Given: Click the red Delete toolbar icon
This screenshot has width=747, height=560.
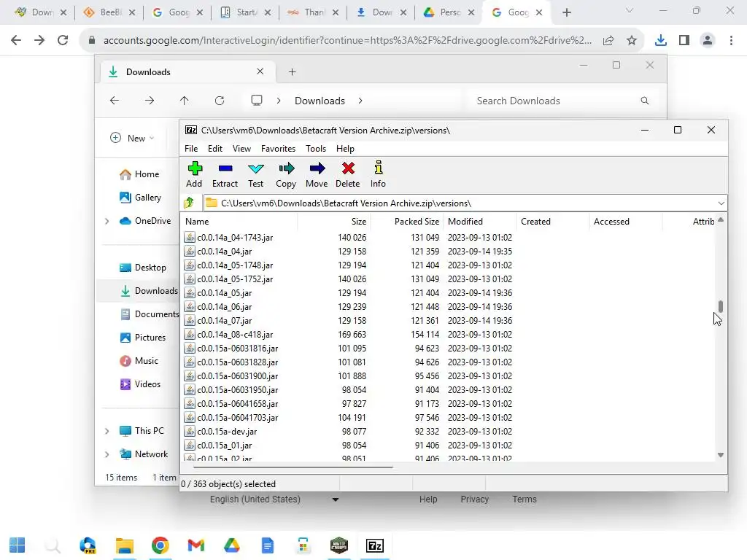Looking at the screenshot, I should point(348,168).
